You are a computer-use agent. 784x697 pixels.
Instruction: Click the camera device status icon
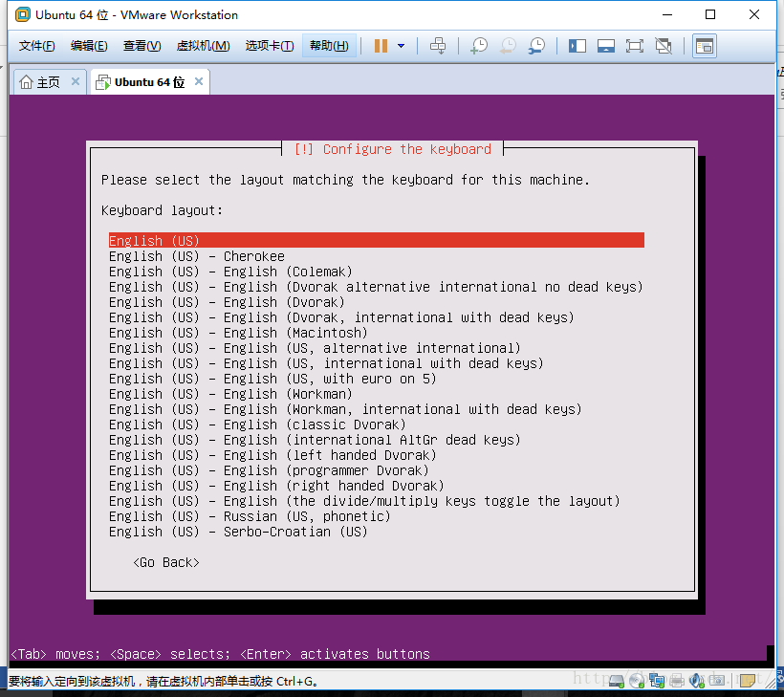(717, 681)
